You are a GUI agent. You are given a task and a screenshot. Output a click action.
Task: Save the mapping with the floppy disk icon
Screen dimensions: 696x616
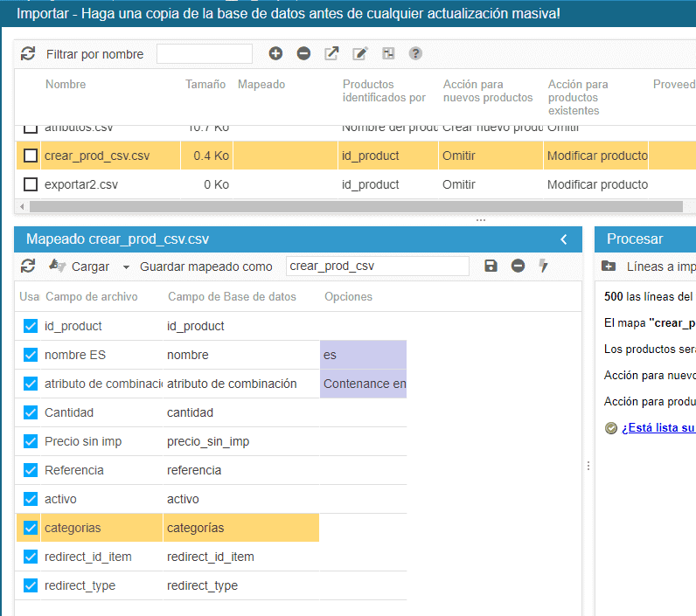(x=491, y=266)
